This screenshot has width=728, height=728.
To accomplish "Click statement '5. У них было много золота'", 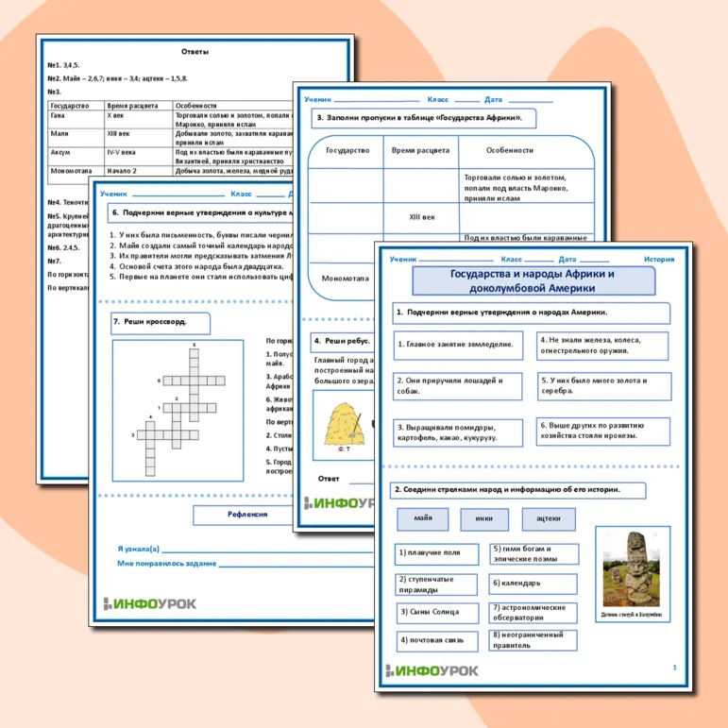I will [x=603, y=386].
